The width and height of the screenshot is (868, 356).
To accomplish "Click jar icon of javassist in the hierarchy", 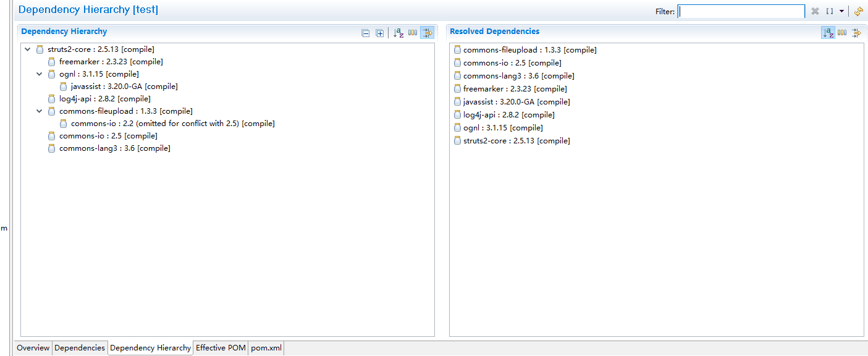I will pos(64,87).
